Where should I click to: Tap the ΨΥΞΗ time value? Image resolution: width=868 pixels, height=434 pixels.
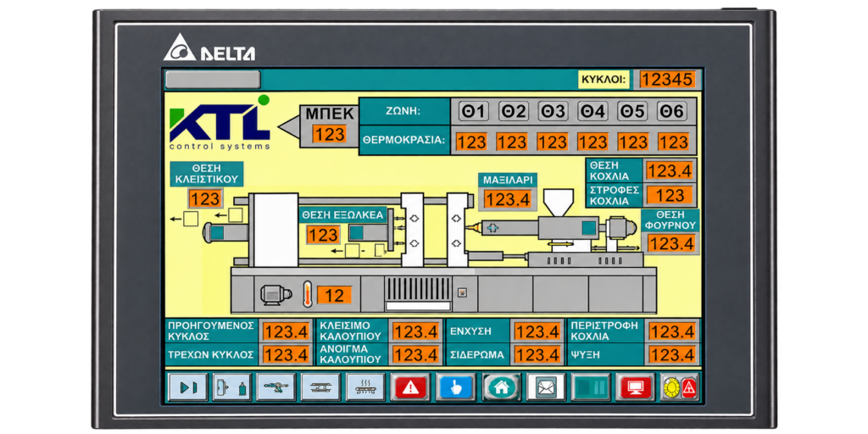(671, 354)
